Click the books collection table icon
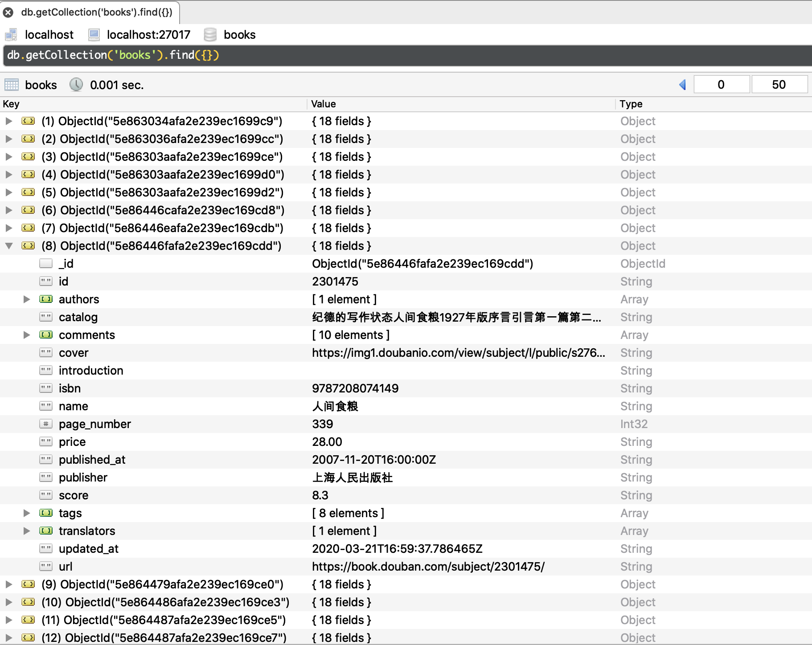Image resolution: width=812 pixels, height=645 pixels. [x=11, y=85]
